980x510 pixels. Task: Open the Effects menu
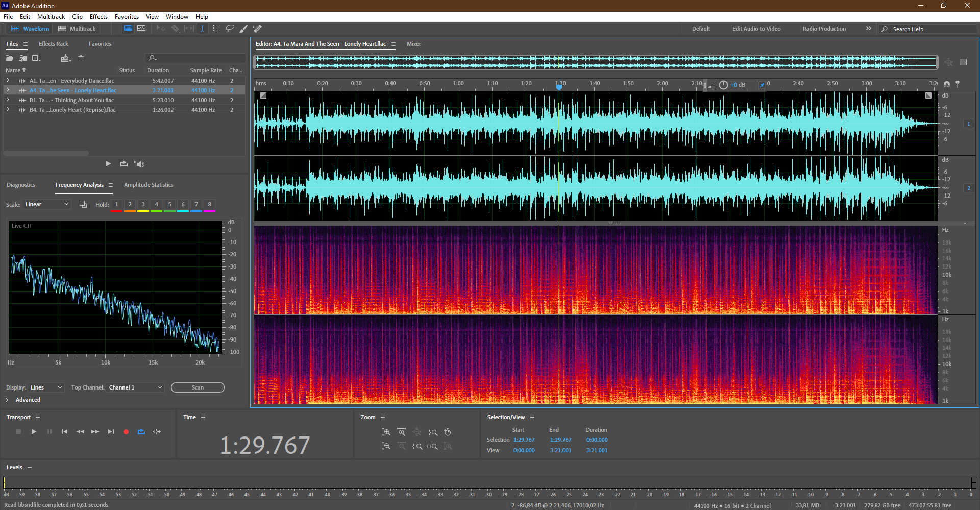click(99, 17)
